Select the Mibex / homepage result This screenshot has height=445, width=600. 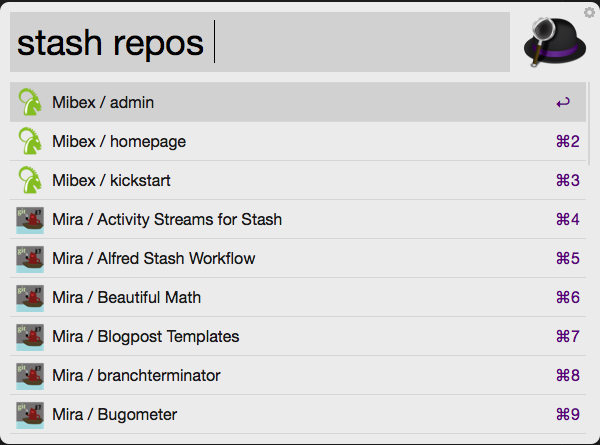(x=119, y=142)
